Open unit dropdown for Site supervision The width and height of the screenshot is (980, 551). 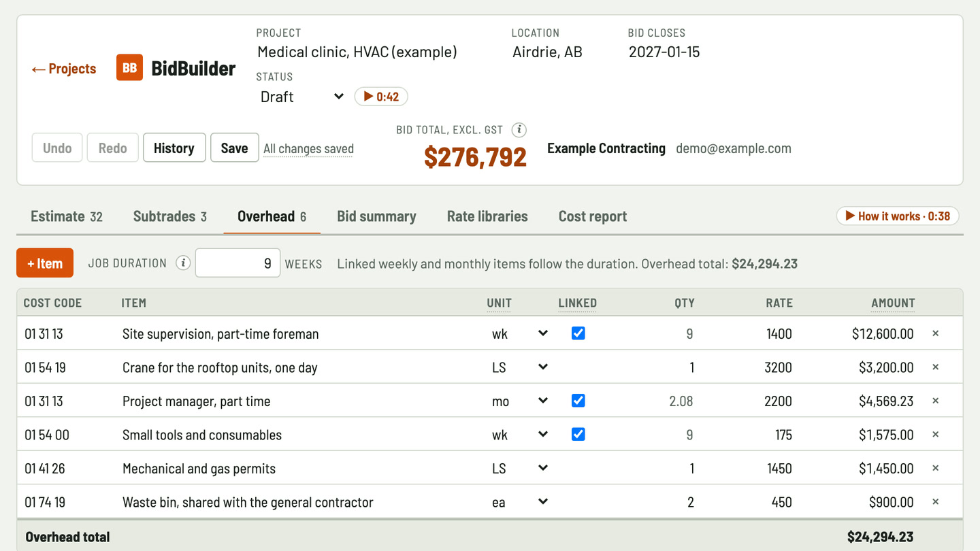[520, 333]
